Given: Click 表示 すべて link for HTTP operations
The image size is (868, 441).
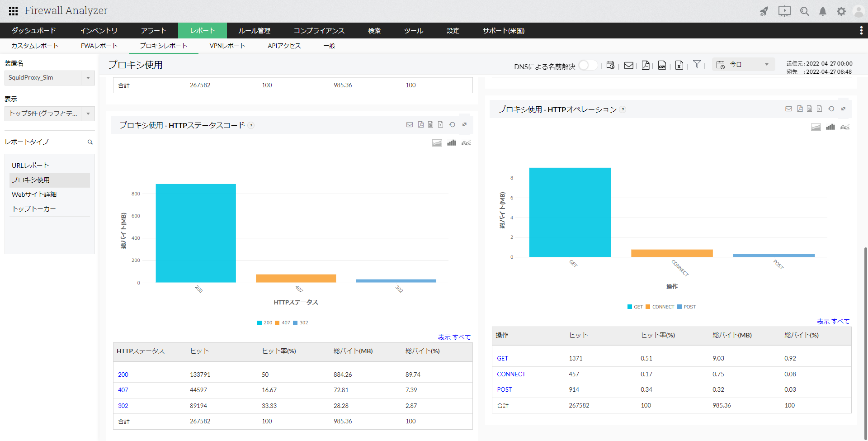Looking at the screenshot, I should click(x=833, y=321).
